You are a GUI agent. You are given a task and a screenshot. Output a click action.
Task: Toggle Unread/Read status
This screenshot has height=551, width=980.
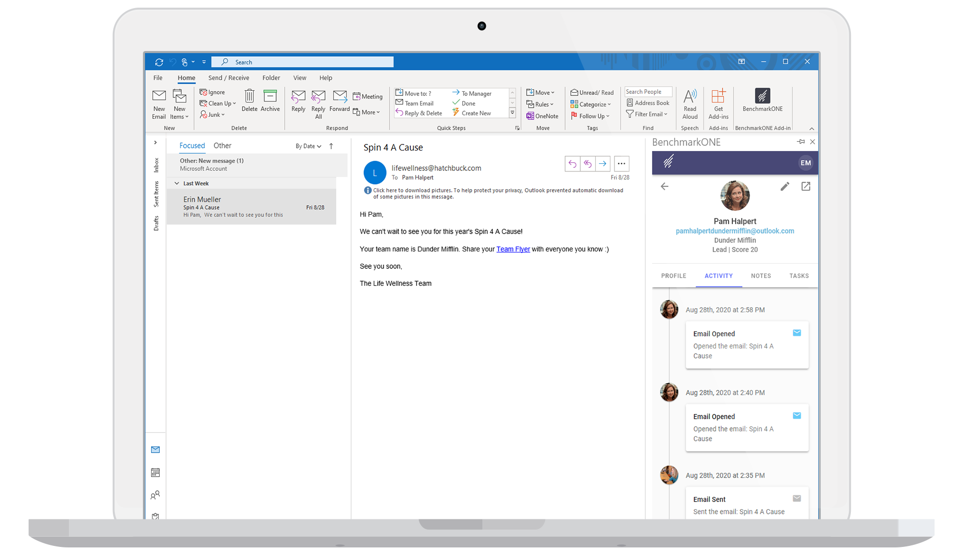pyautogui.click(x=592, y=92)
